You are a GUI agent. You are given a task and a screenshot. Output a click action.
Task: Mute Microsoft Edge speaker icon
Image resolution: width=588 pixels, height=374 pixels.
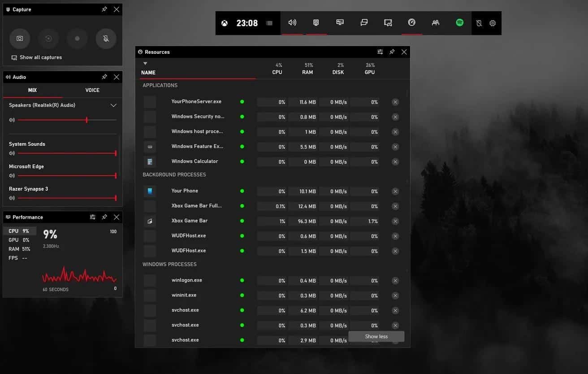pyautogui.click(x=12, y=176)
